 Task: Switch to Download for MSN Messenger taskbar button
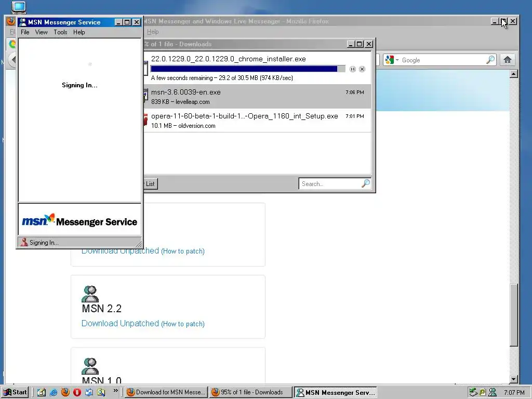[x=166, y=392]
